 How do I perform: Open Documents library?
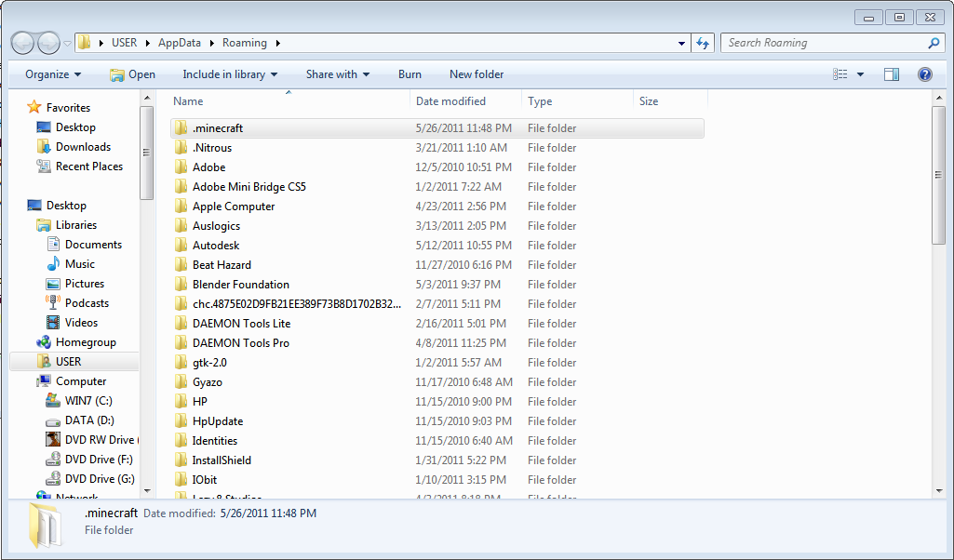click(85, 245)
